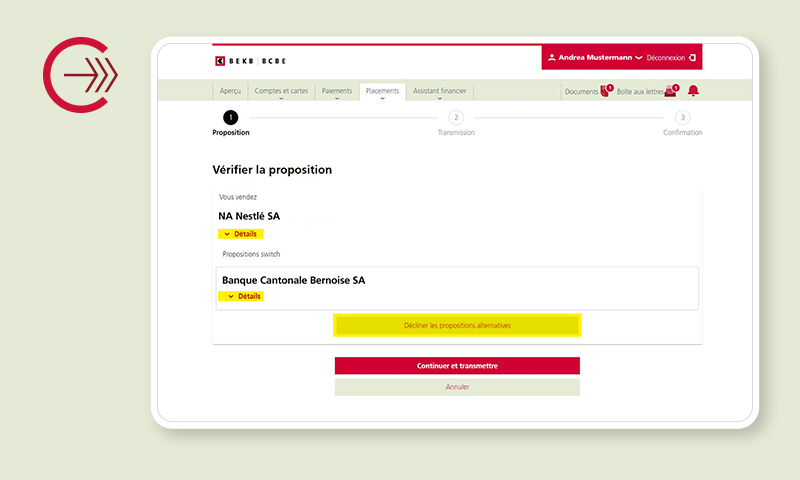Expand Détails under NA Nestlé SA
800x480 pixels.
click(x=240, y=234)
